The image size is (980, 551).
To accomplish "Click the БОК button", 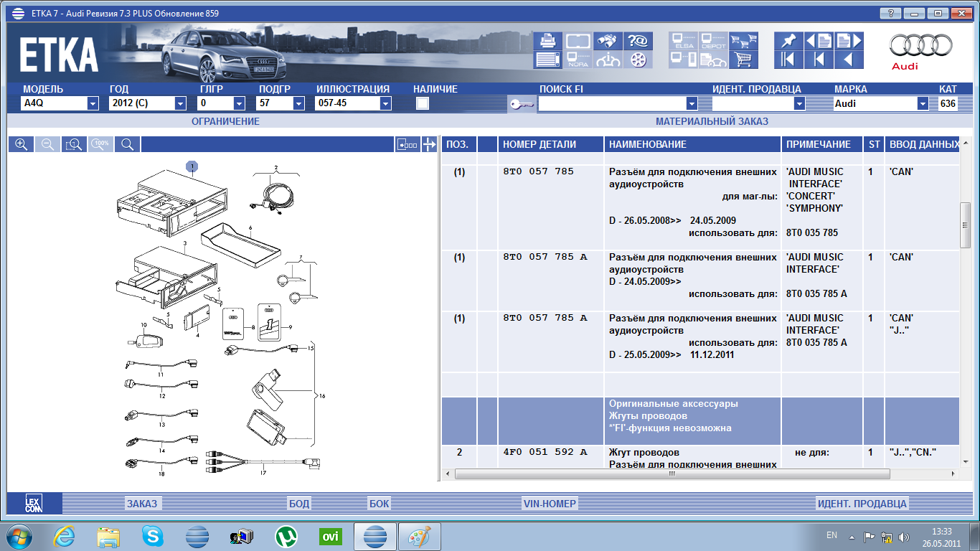I will tap(379, 504).
